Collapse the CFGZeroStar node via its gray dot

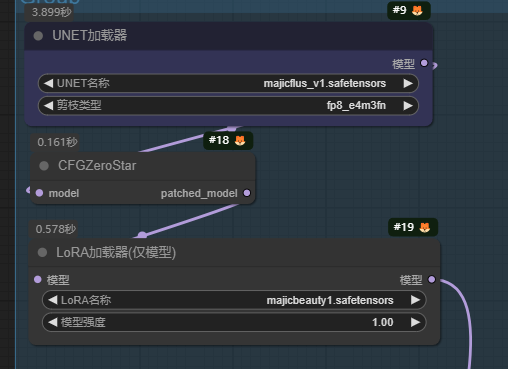(44, 166)
